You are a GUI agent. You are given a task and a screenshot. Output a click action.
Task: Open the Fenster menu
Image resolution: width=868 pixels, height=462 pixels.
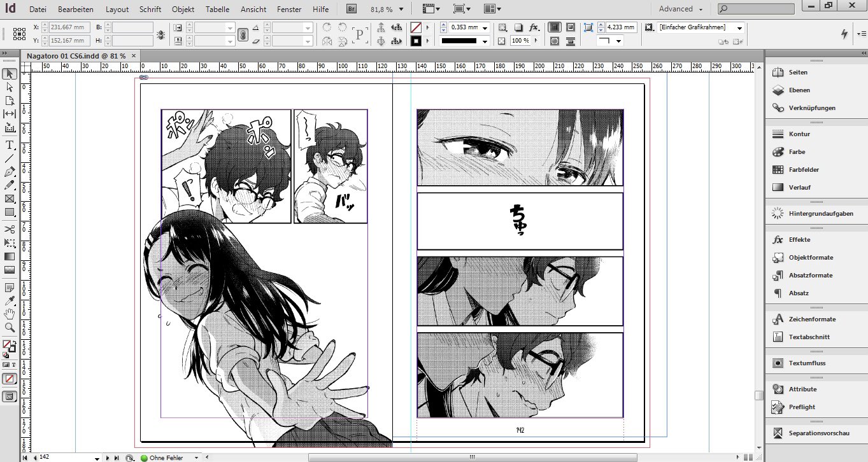290,10
